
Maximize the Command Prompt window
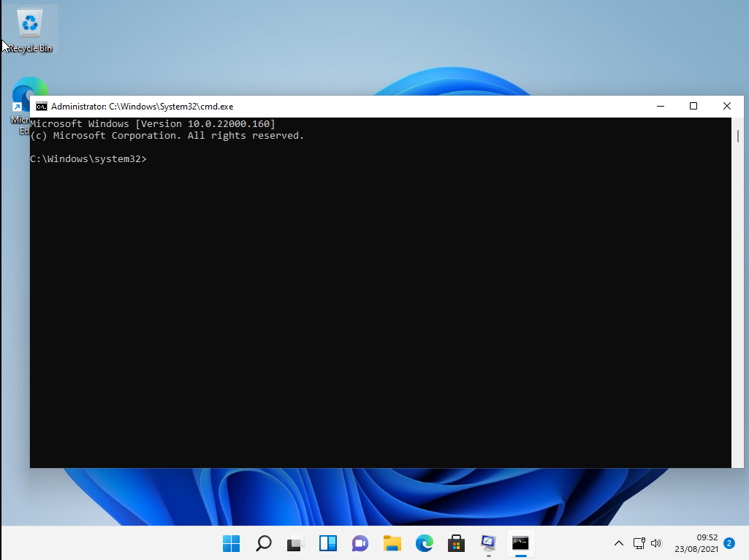tap(693, 107)
